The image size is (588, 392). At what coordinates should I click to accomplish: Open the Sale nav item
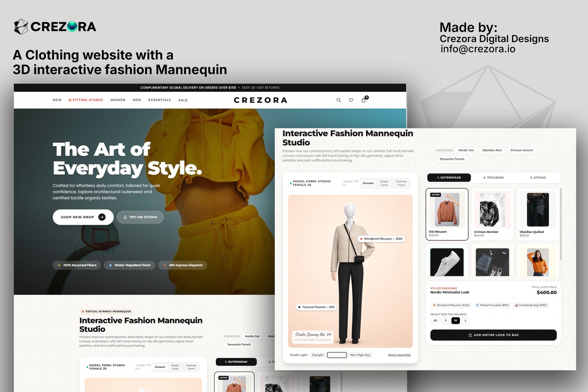coord(183,100)
